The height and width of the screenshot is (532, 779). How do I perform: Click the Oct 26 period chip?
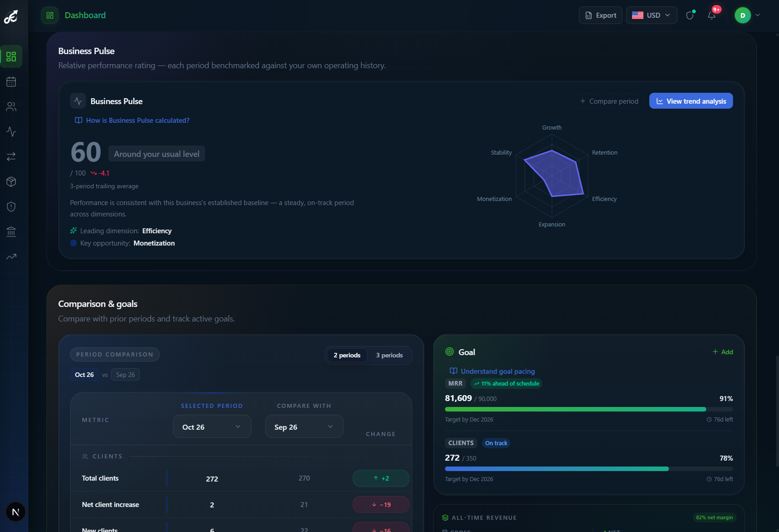[x=84, y=375]
